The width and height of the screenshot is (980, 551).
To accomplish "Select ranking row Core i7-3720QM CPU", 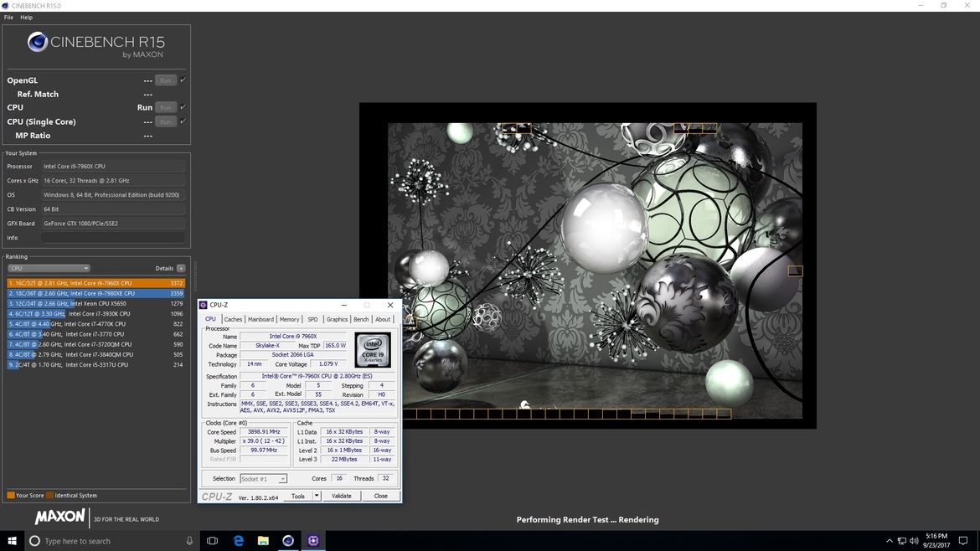I will click(x=96, y=344).
